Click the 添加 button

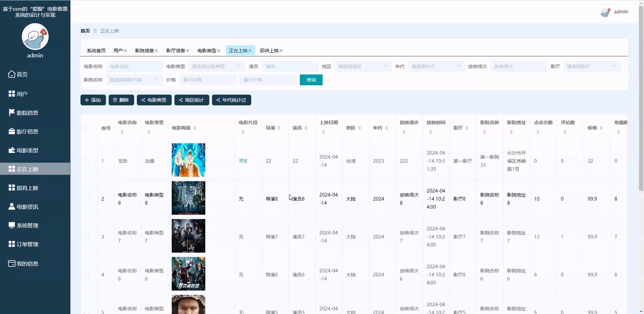click(x=93, y=100)
